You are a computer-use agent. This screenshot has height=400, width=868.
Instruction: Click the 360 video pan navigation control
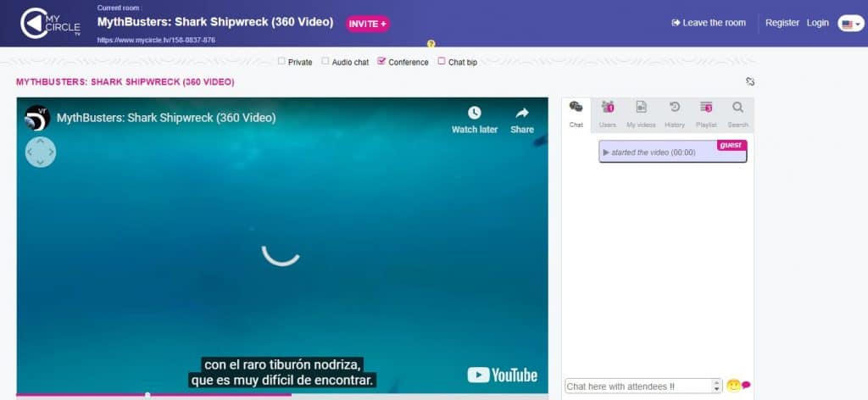coord(41,153)
